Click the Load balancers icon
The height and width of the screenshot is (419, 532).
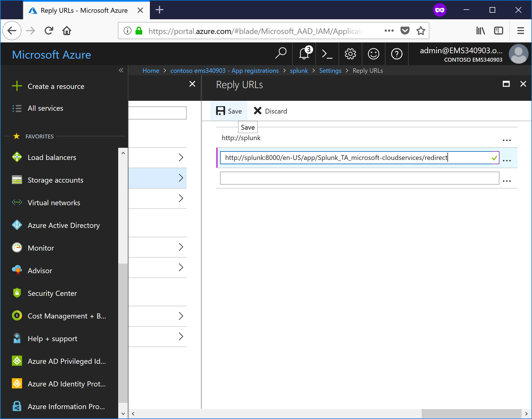(x=17, y=157)
